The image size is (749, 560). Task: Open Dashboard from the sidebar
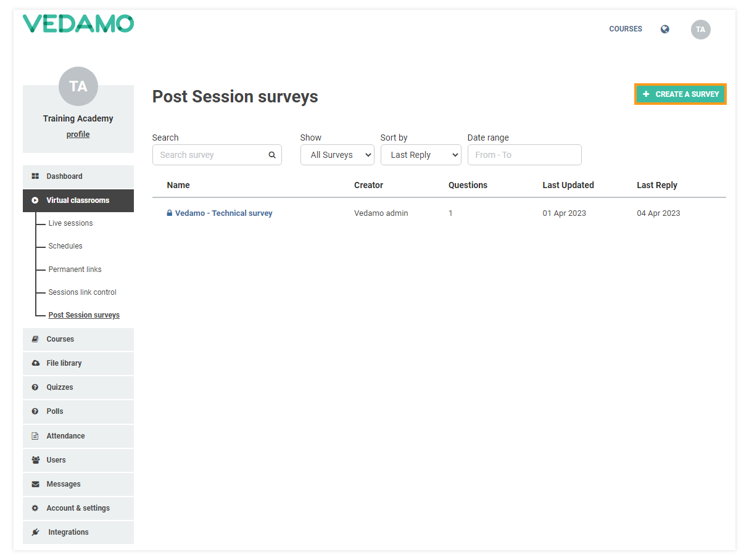(x=78, y=176)
